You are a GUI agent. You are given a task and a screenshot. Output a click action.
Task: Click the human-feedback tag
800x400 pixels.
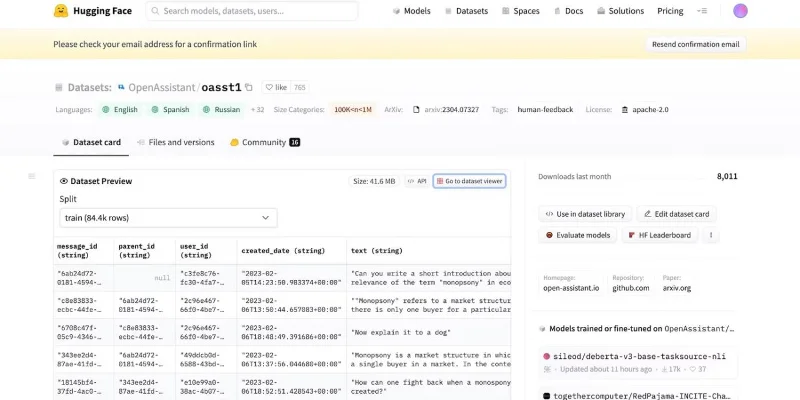[545, 110]
